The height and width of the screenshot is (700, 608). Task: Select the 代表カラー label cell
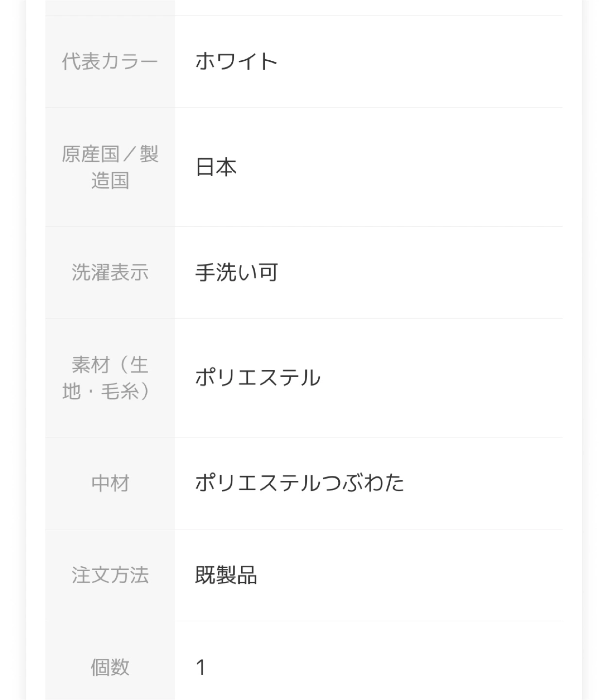pos(110,62)
